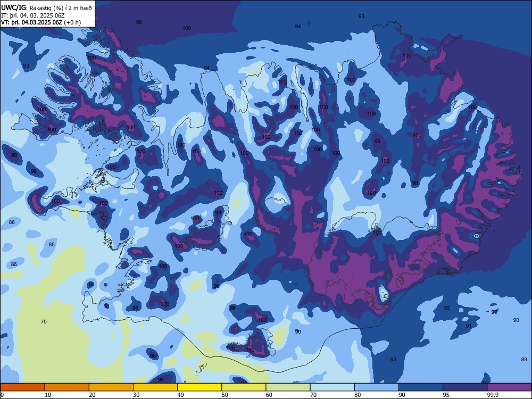Image resolution: width=532 pixels, height=399 pixels.
Task: Select the indigo 95–99.9 legend swatch
Action: (465, 387)
